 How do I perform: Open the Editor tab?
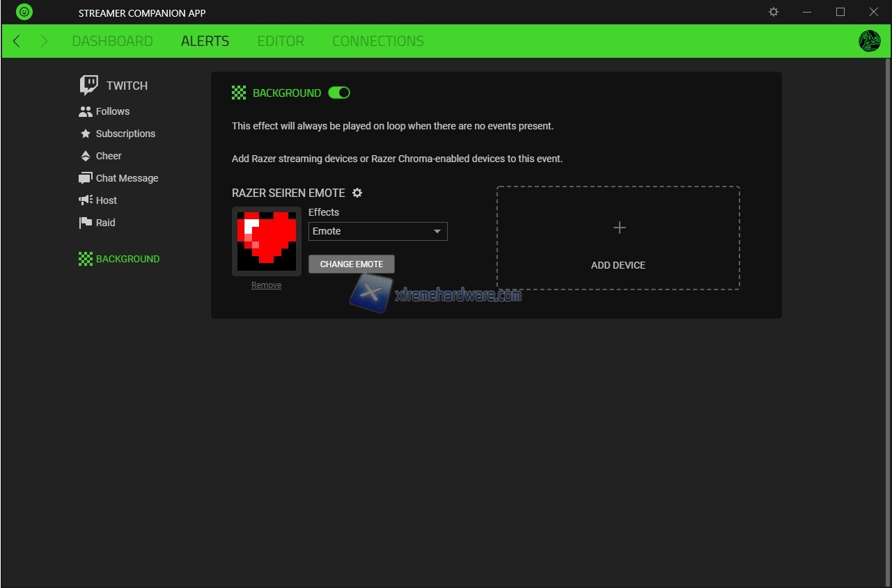(281, 41)
